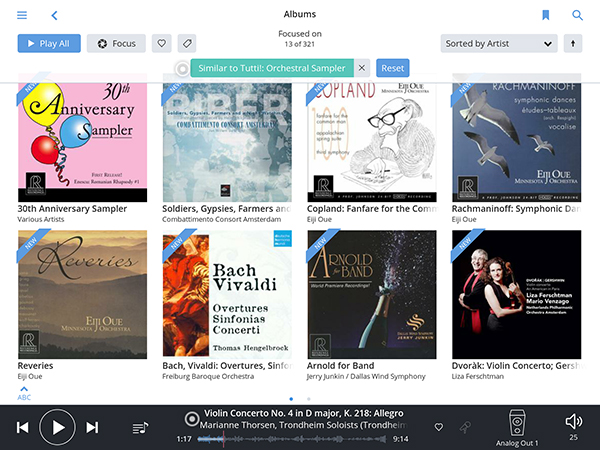600x450 pixels.
Task: Open the hamburger navigation menu
Action: (x=22, y=15)
